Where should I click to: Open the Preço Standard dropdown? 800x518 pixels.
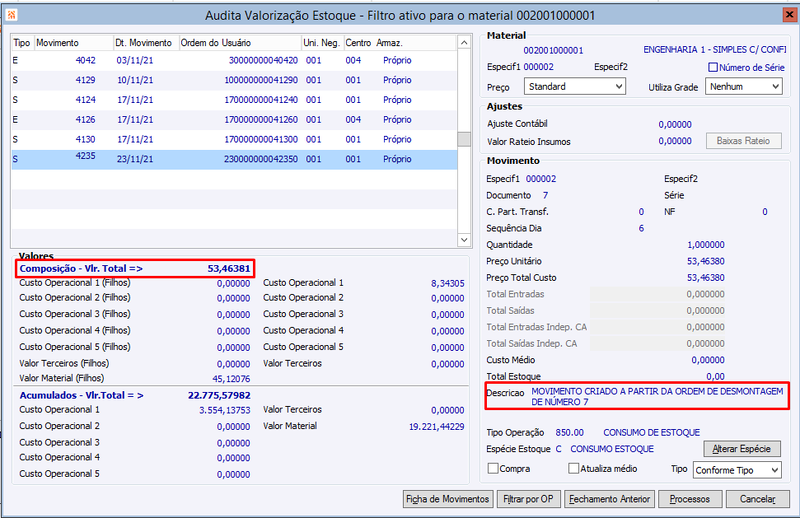pyautogui.click(x=574, y=86)
